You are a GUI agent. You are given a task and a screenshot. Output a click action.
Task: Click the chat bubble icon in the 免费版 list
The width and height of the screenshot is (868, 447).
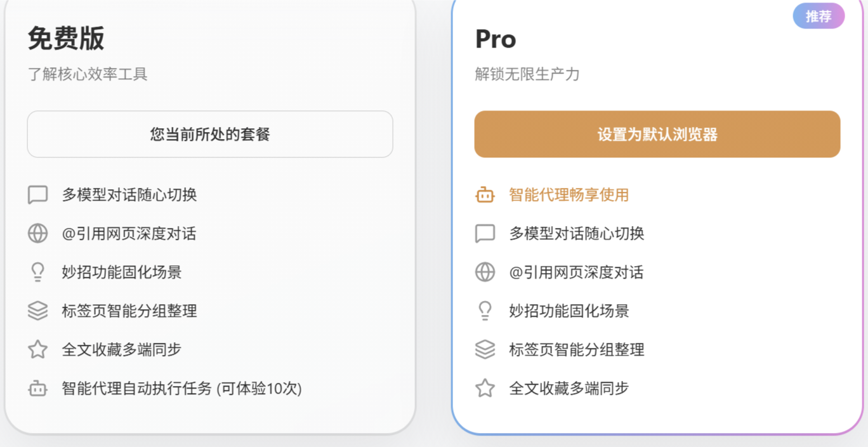pyautogui.click(x=38, y=195)
